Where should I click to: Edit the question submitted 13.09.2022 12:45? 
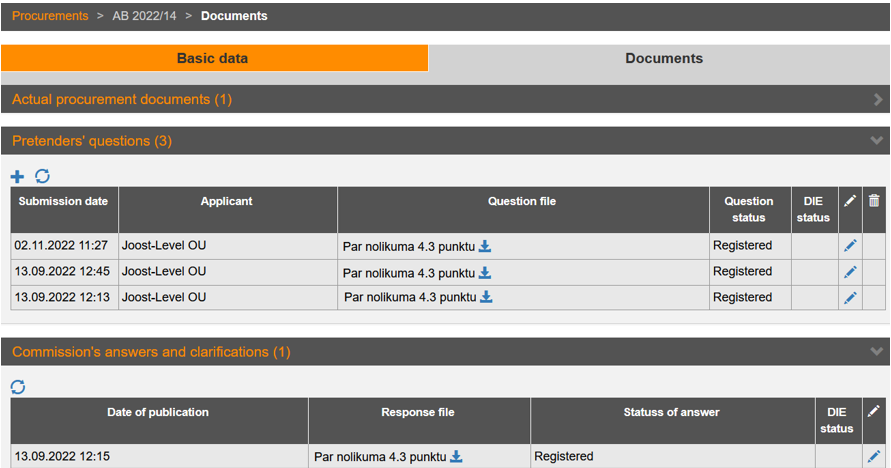pyautogui.click(x=850, y=272)
